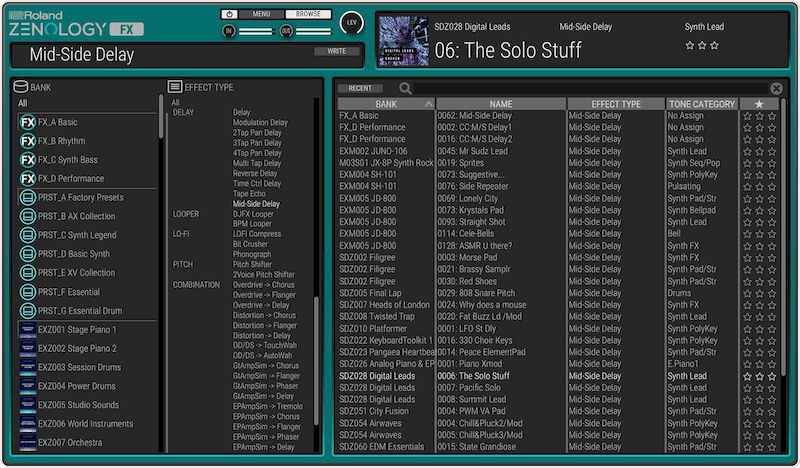Click the preset search field
The image size is (800, 468).
tap(591, 88)
